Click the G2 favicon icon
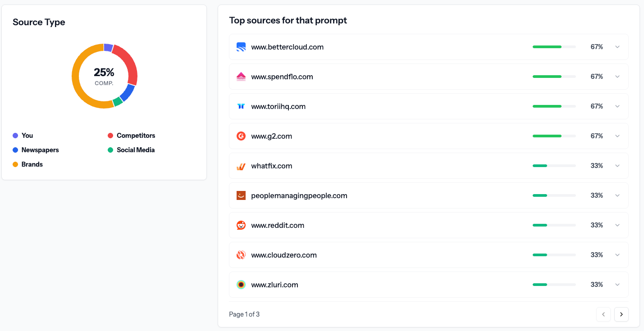 click(241, 136)
